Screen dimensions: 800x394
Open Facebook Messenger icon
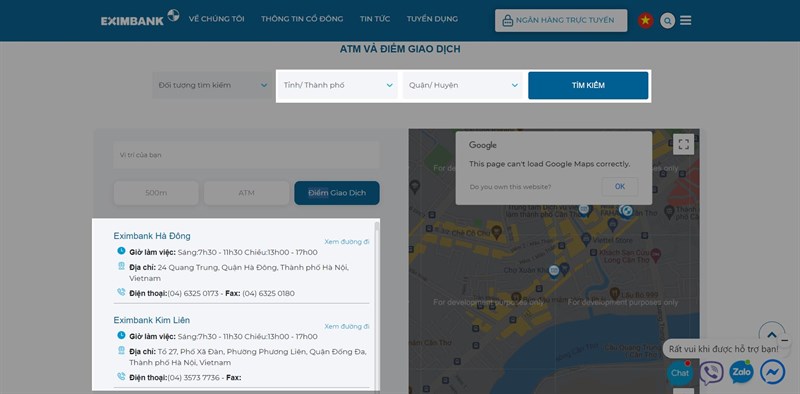(x=772, y=372)
